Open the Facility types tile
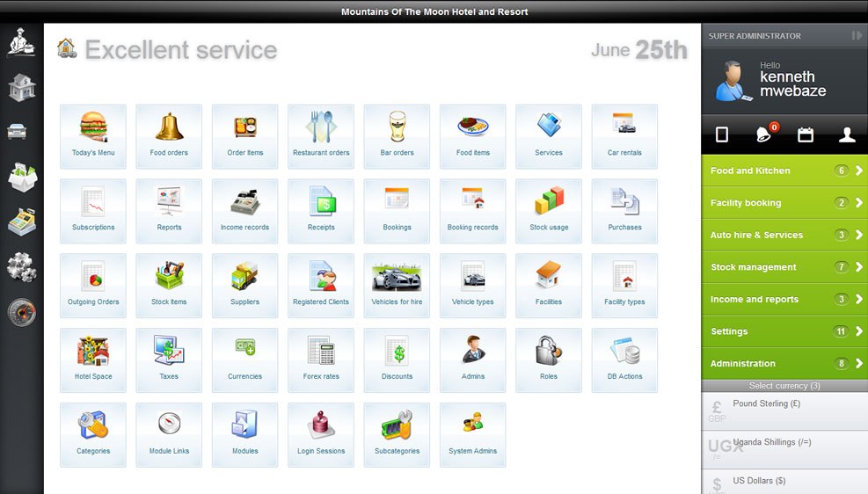This screenshot has width=868, height=494. point(624,286)
